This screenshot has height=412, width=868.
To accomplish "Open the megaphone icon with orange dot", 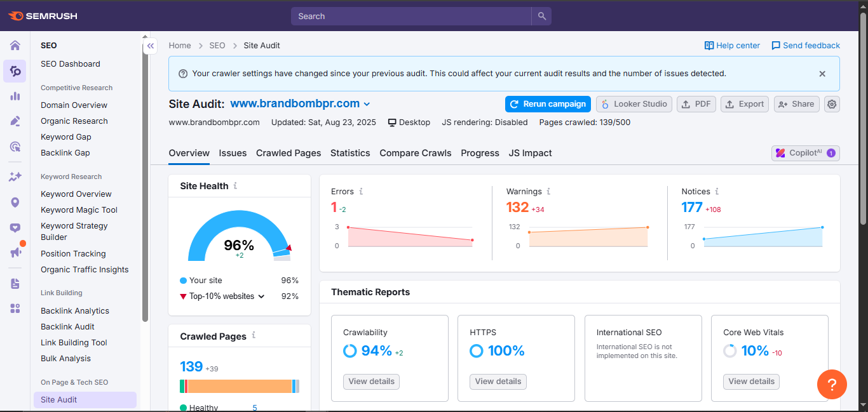I will coord(16,252).
